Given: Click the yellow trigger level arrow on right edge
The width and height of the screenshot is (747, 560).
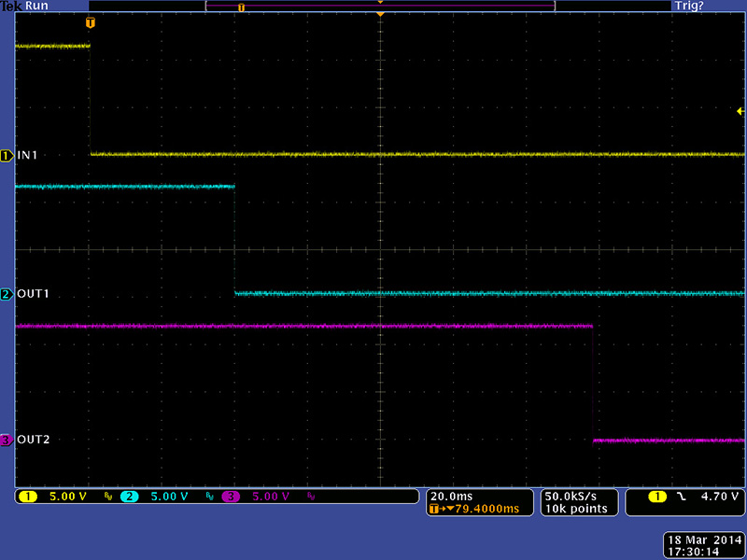Looking at the screenshot, I should pos(740,111).
